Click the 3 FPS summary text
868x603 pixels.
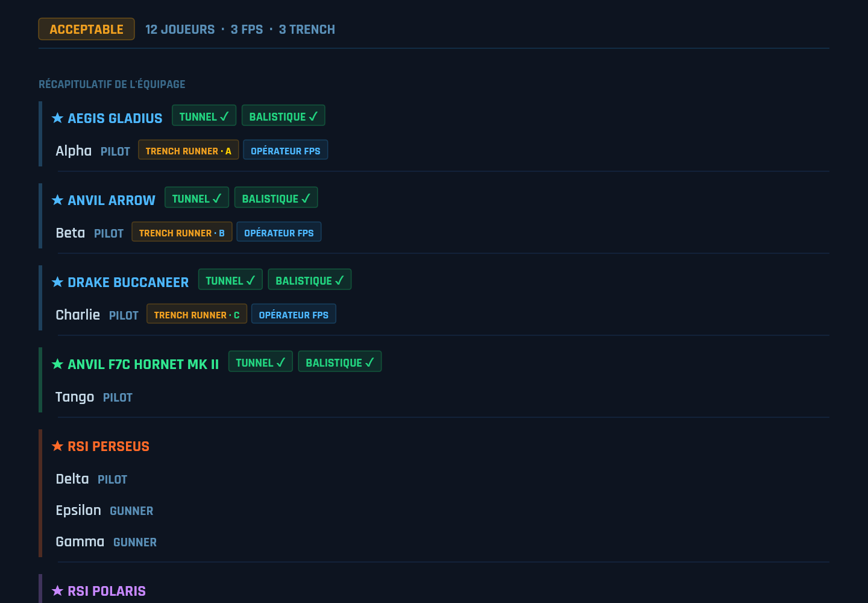coord(247,30)
